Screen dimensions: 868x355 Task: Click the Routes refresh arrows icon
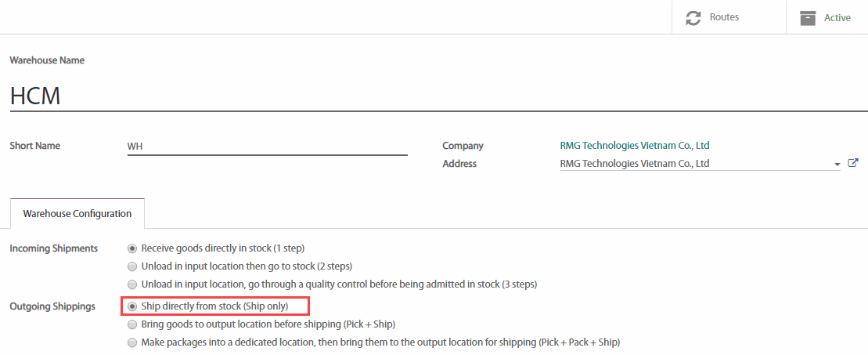tap(693, 17)
